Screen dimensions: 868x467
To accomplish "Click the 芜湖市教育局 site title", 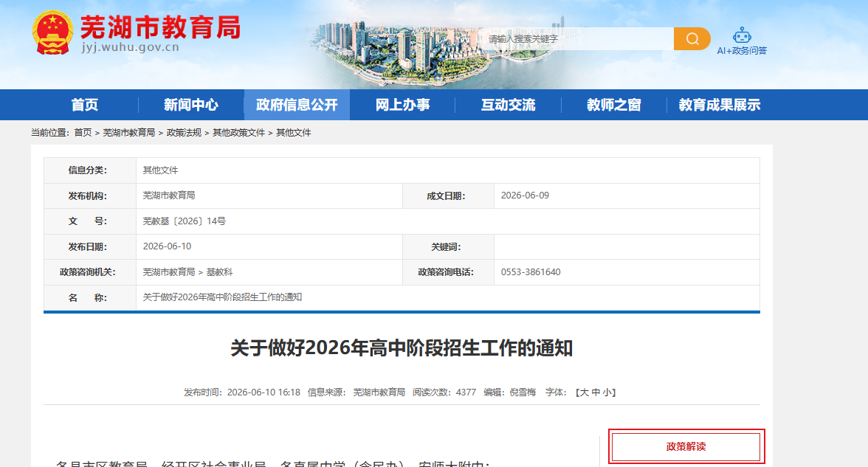I will pos(161,27).
